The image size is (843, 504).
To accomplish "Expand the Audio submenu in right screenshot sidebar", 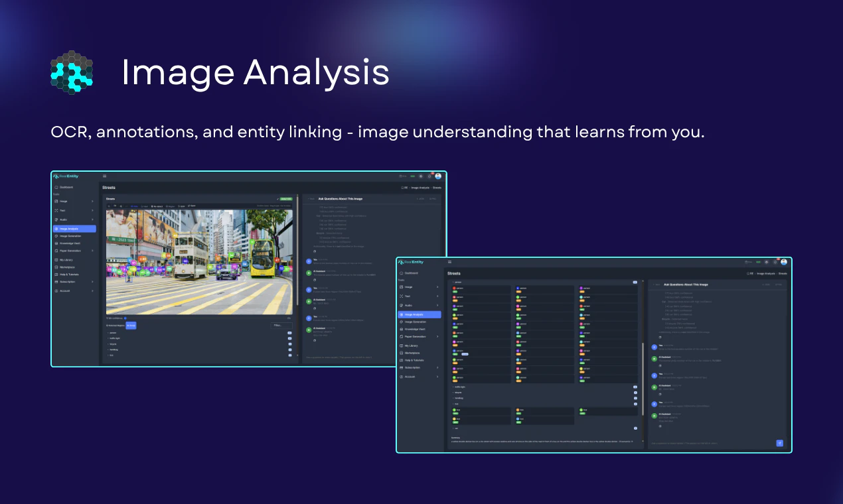I will 420,305.
